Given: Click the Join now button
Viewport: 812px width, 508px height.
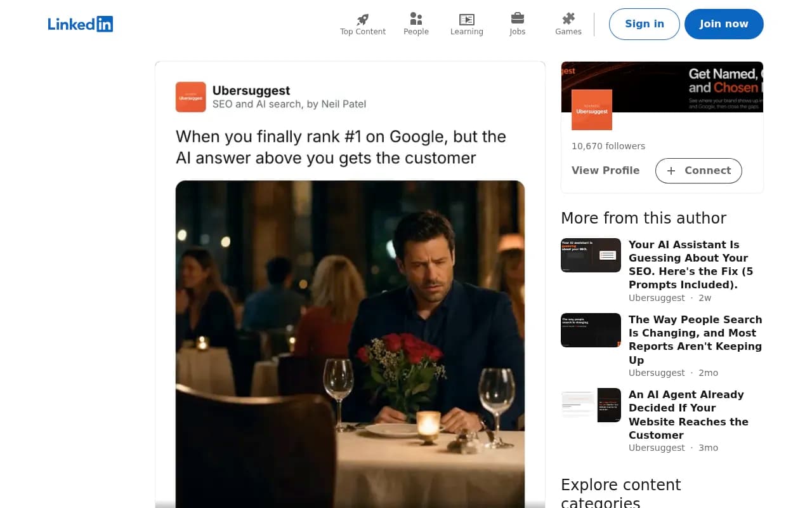Looking at the screenshot, I should pos(724,24).
